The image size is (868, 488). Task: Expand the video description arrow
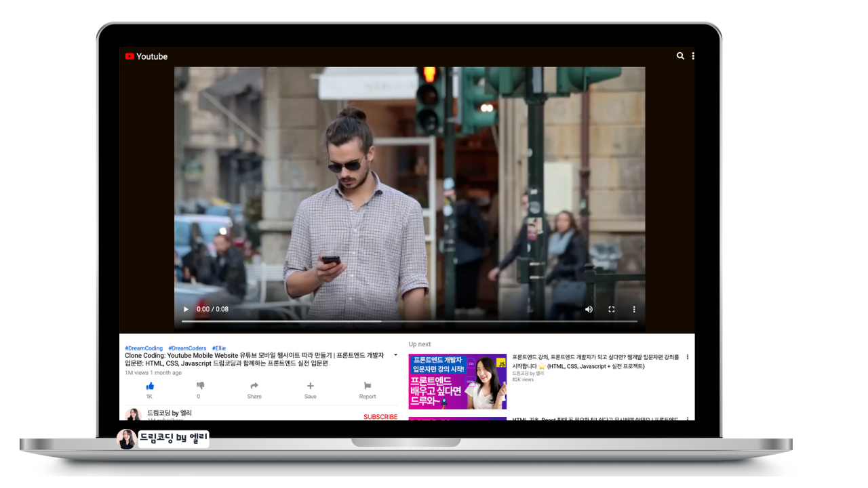pyautogui.click(x=395, y=355)
